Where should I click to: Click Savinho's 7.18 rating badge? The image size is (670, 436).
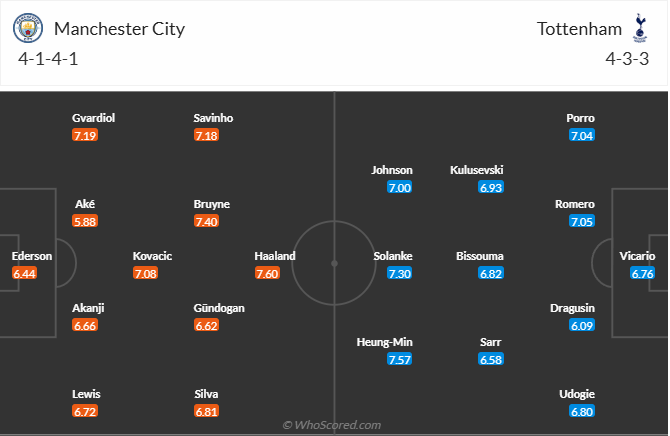tap(206, 135)
